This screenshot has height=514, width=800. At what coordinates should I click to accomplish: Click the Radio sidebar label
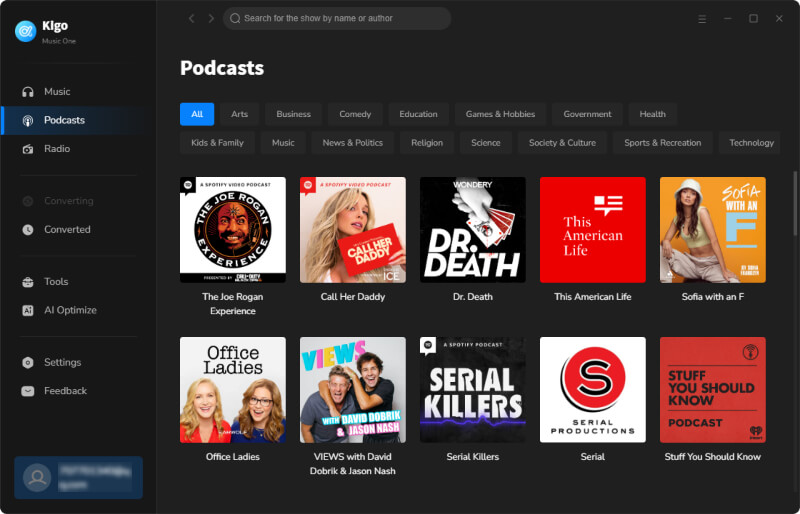pyautogui.click(x=57, y=149)
